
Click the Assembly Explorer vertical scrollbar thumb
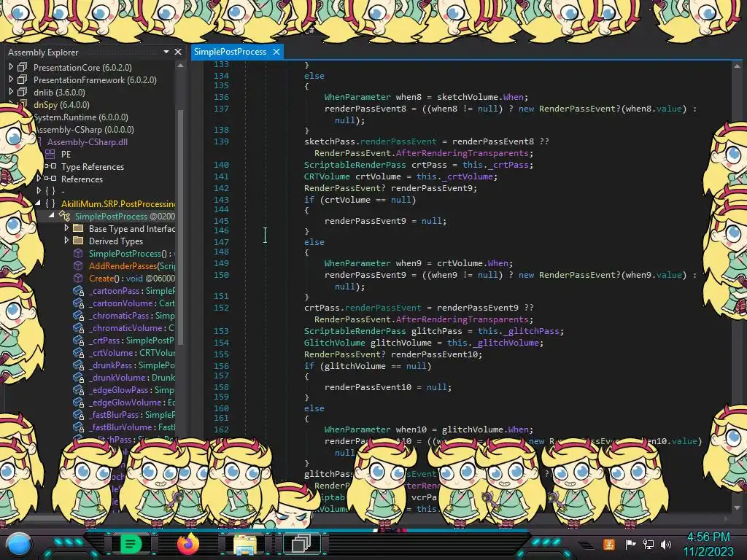[x=180, y=226]
